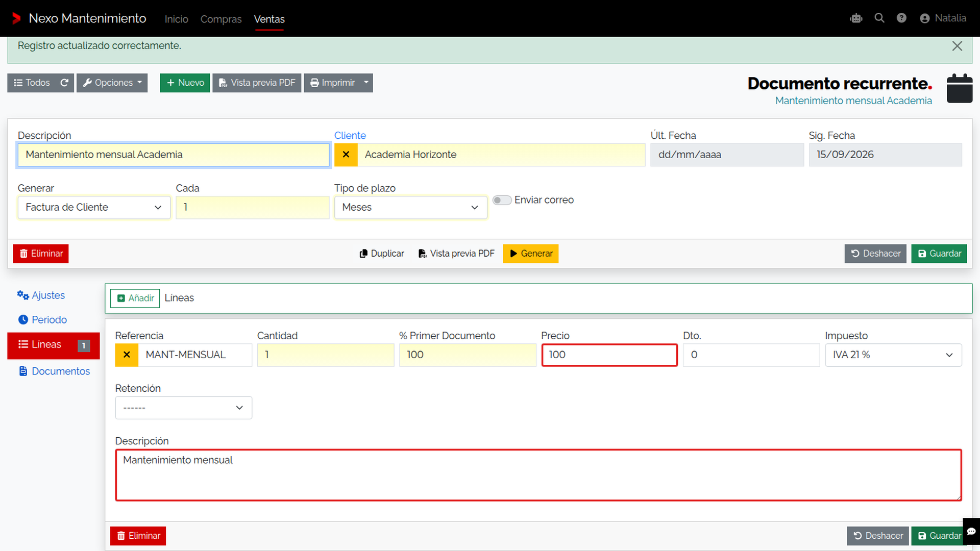Open Vista previa PDF next to Duplicar
Screen dimensions: 980x551
click(456, 254)
